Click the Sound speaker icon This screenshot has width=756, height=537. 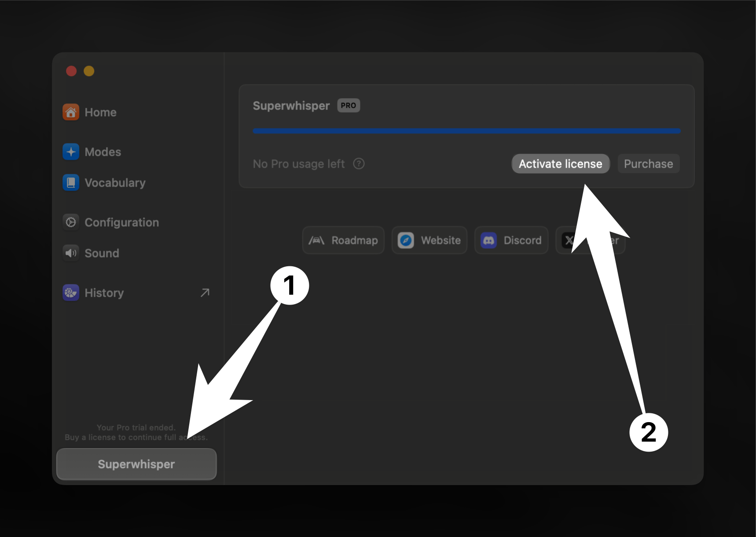click(x=71, y=253)
